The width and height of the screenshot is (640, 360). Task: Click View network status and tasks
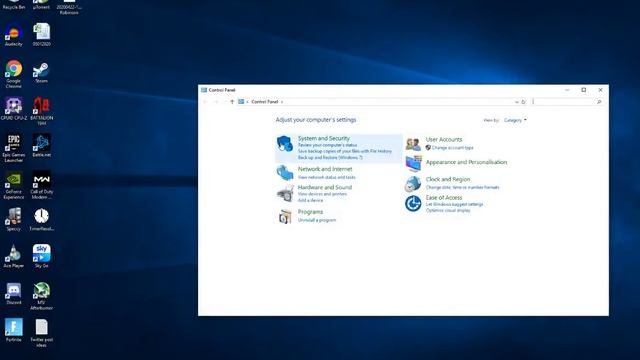327,177
